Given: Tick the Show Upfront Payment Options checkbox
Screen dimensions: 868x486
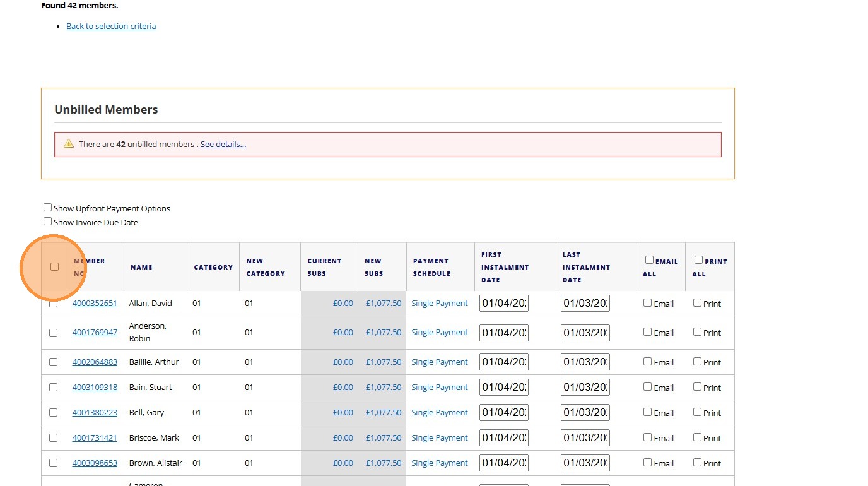Looking at the screenshot, I should pyautogui.click(x=47, y=208).
